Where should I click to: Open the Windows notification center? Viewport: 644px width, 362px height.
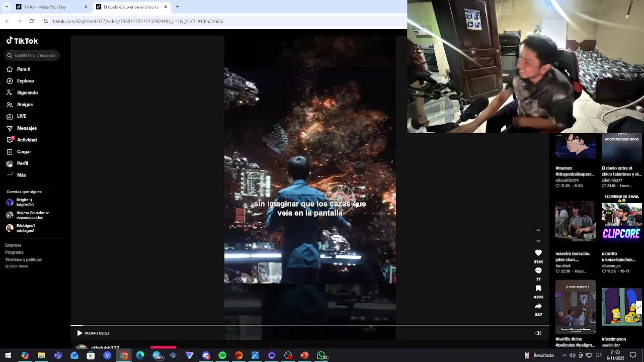633,355
